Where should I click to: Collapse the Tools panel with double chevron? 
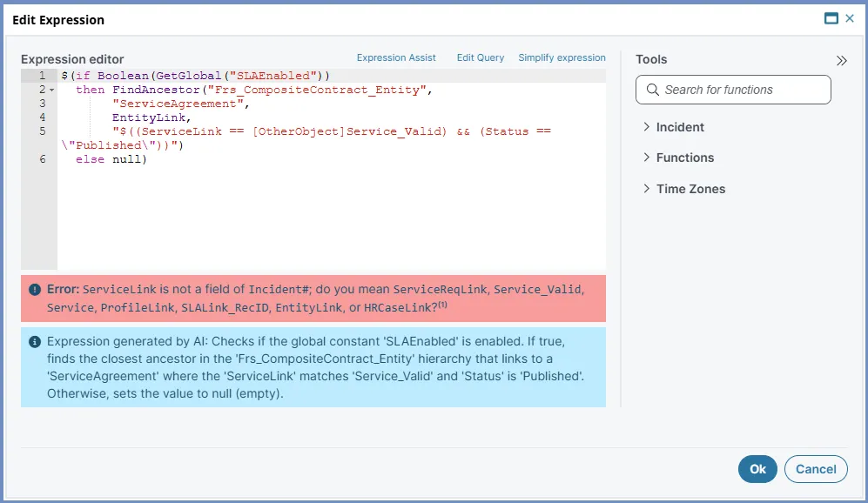pyautogui.click(x=841, y=60)
